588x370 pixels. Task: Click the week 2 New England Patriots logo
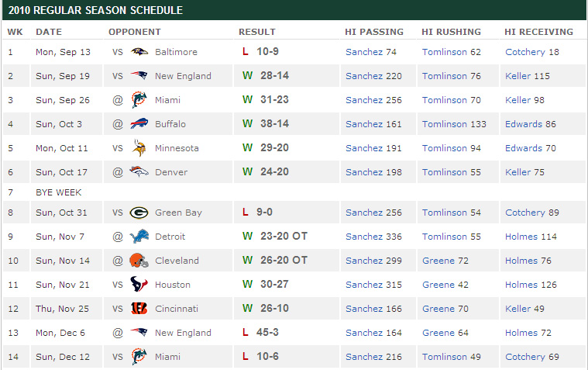(x=139, y=75)
